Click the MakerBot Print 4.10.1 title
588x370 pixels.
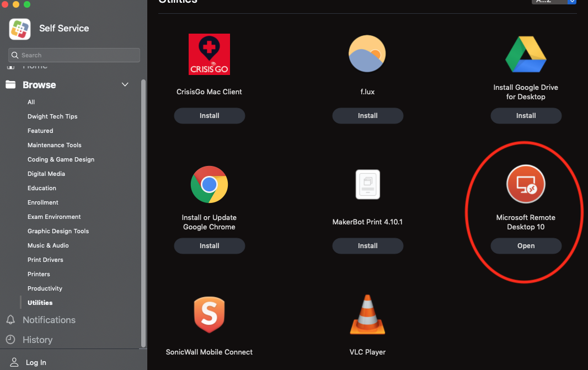(367, 222)
